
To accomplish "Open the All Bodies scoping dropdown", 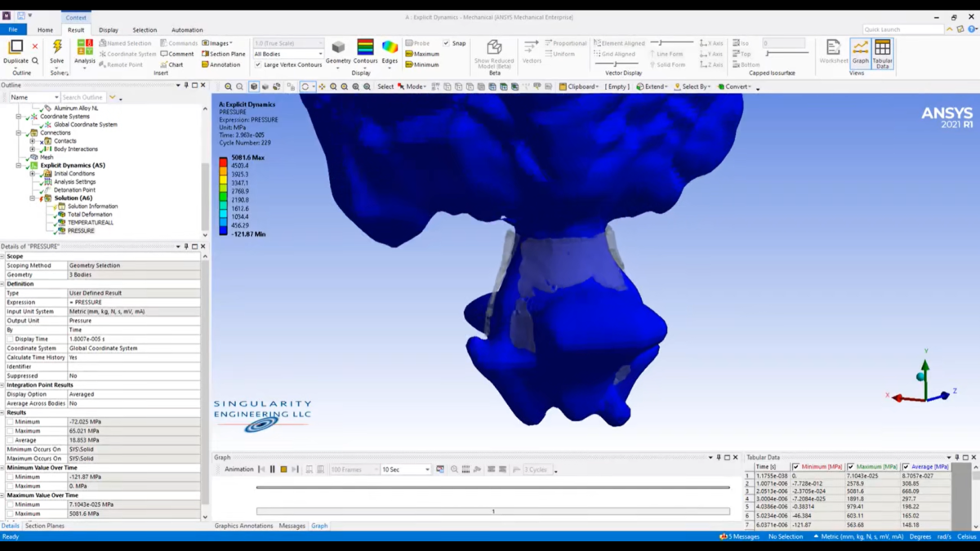I will coord(288,54).
